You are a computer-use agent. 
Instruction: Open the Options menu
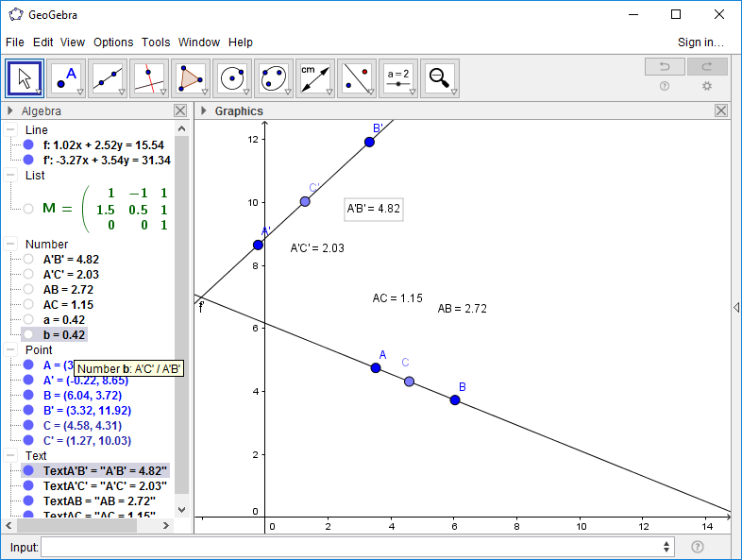[x=113, y=42]
